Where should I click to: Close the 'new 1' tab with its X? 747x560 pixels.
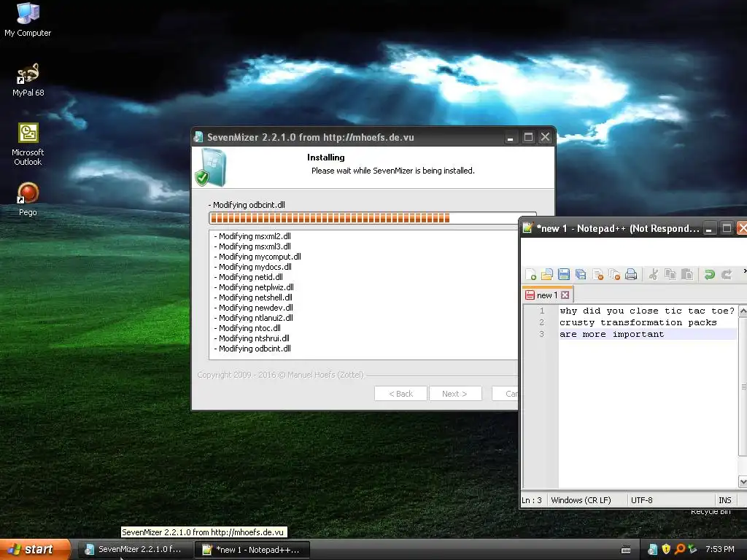tap(565, 295)
